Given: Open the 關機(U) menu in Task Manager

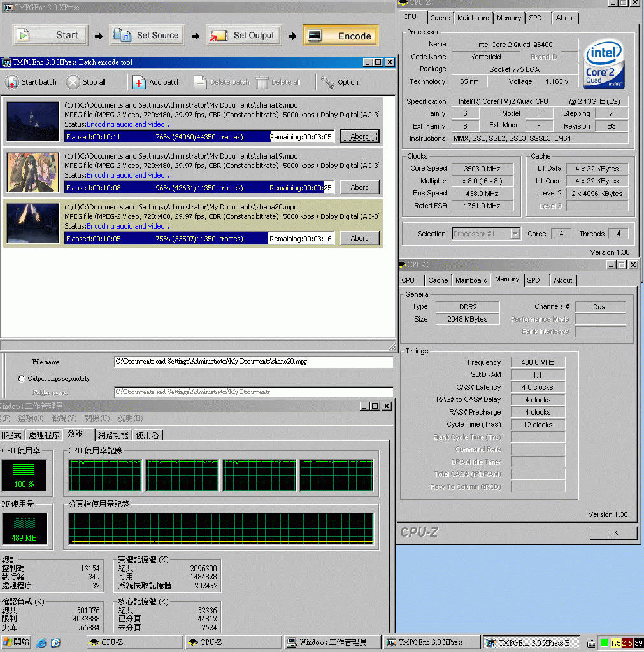Looking at the screenshot, I should (x=97, y=418).
